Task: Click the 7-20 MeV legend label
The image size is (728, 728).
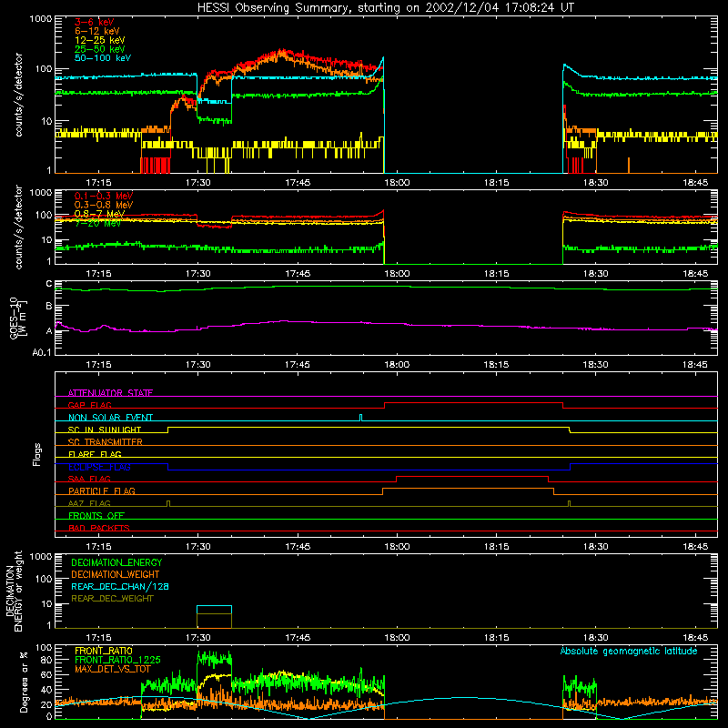Action: 97,223
